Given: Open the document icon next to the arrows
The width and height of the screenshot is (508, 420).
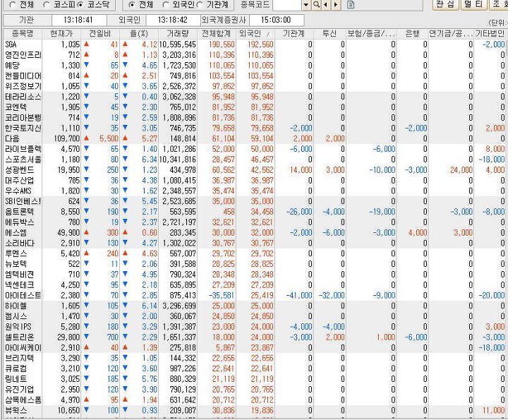Looking at the screenshot, I should tap(351, 5).
